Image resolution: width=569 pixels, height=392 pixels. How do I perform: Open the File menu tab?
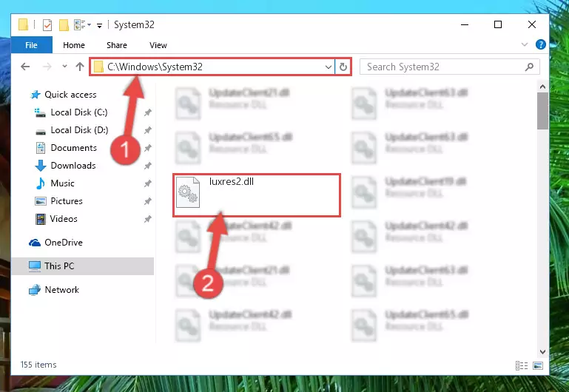(32, 45)
